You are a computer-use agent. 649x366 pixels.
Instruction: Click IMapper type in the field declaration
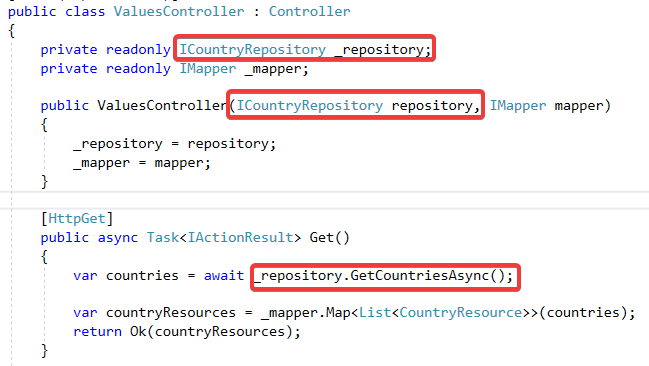(x=208, y=69)
